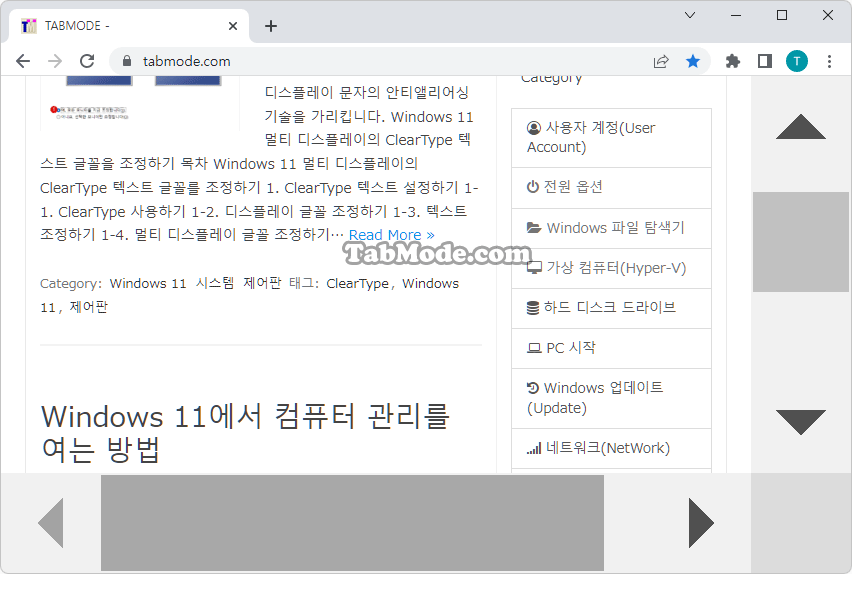This screenshot has height=610, width=852.
Task: Open the ClearType article thumbnail
Action: [x=140, y=103]
